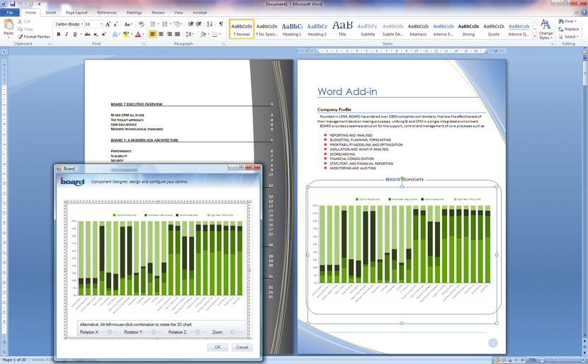588x364 pixels.
Task: Apply the Heading 1 style
Action: pyautogui.click(x=292, y=29)
